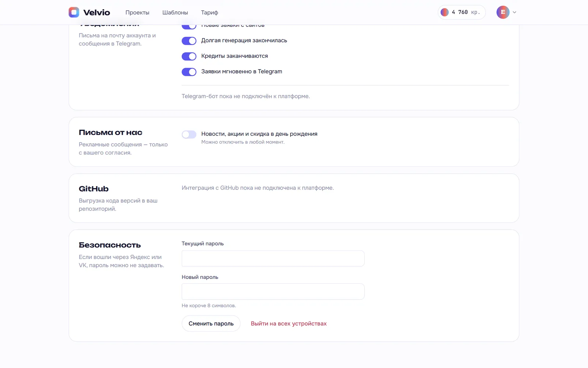Click the Новый пароль input field
The height and width of the screenshot is (368, 588).
[x=273, y=291]
